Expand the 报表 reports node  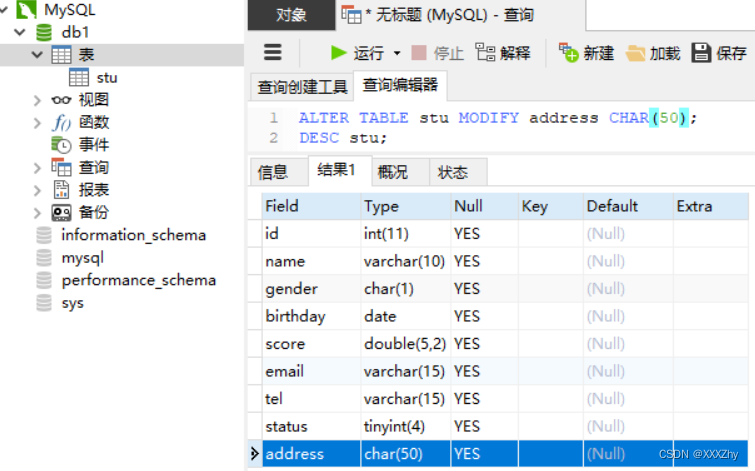pos(37,190)
